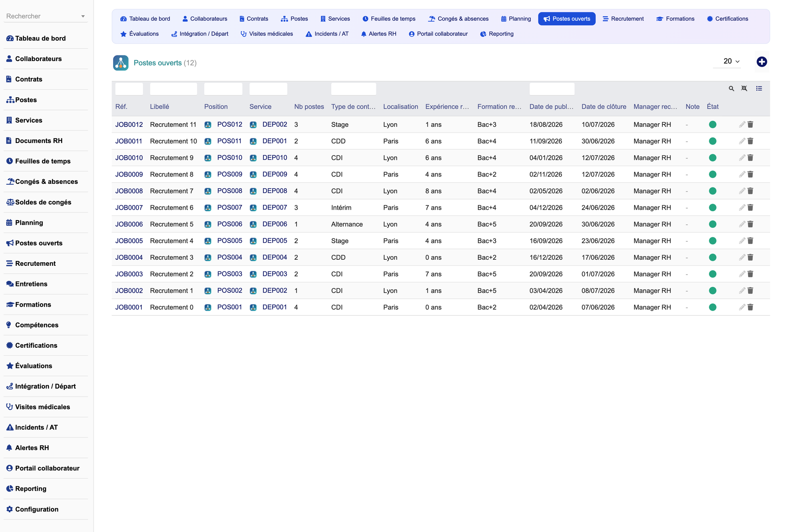Click the Libellé filter input field
Screen dimensions: 786x532
click(173, 89)
